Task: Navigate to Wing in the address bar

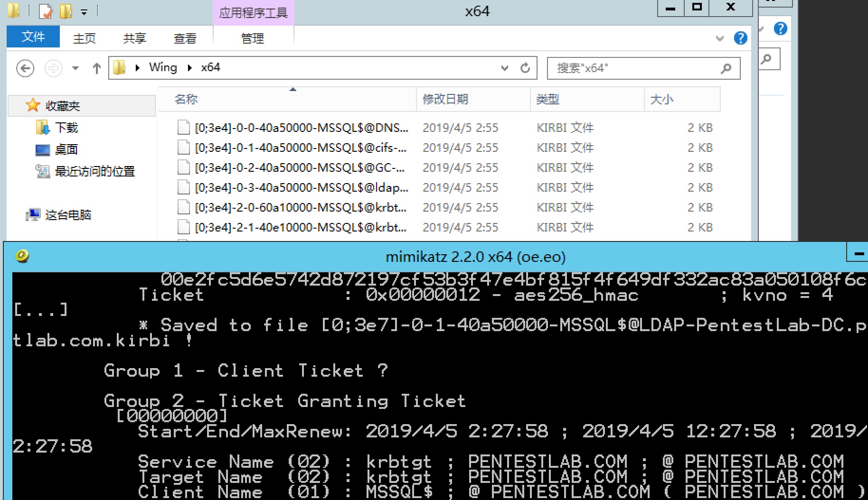Action: pos(163,67)
